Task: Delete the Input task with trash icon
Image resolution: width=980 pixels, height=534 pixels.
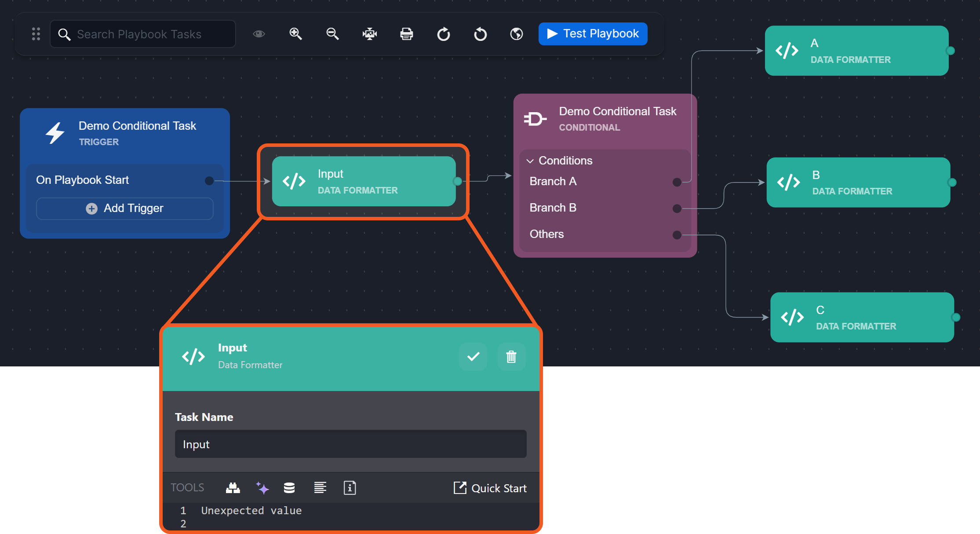Action: [x=511, y=356]
